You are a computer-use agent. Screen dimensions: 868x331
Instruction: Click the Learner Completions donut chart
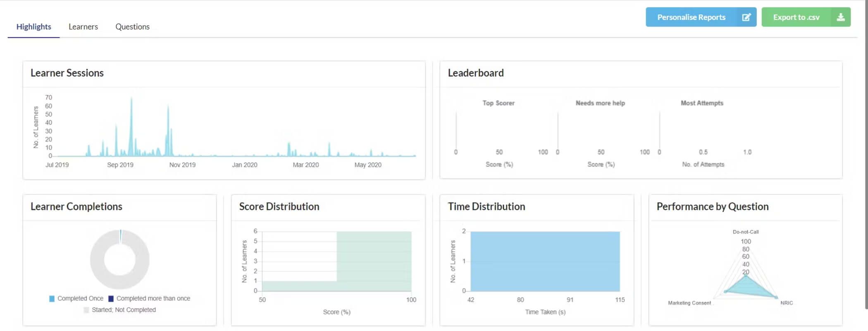[x=120, y=259]
